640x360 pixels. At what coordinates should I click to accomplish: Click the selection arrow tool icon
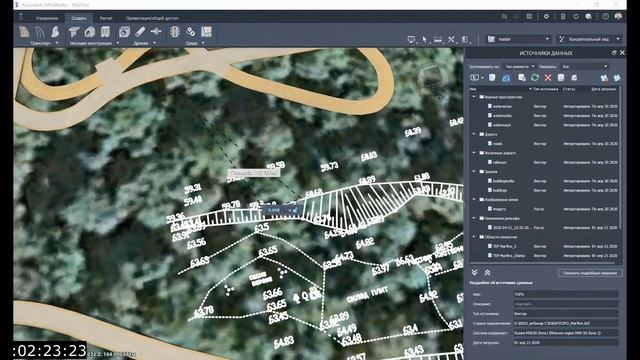point(424,39)
